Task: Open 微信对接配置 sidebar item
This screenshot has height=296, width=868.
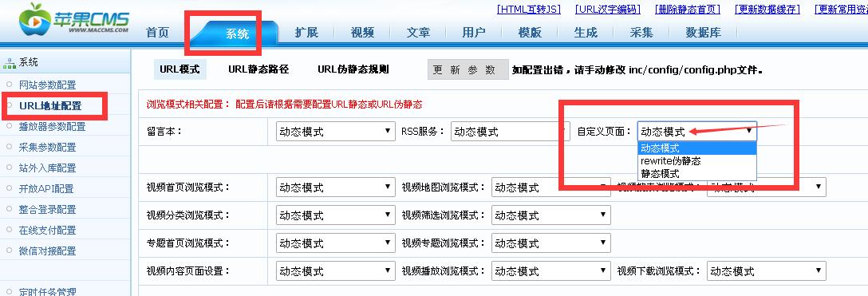Action: pos(48,251)
